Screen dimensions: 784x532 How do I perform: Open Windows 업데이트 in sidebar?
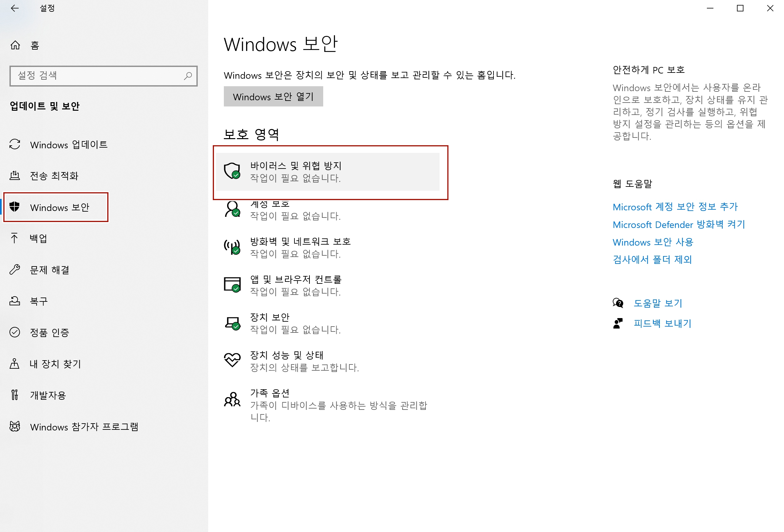point(69,145)
